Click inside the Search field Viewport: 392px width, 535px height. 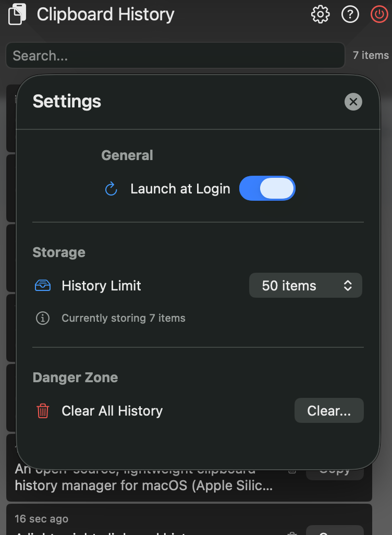pyautogui.click(x=175, y=55)
